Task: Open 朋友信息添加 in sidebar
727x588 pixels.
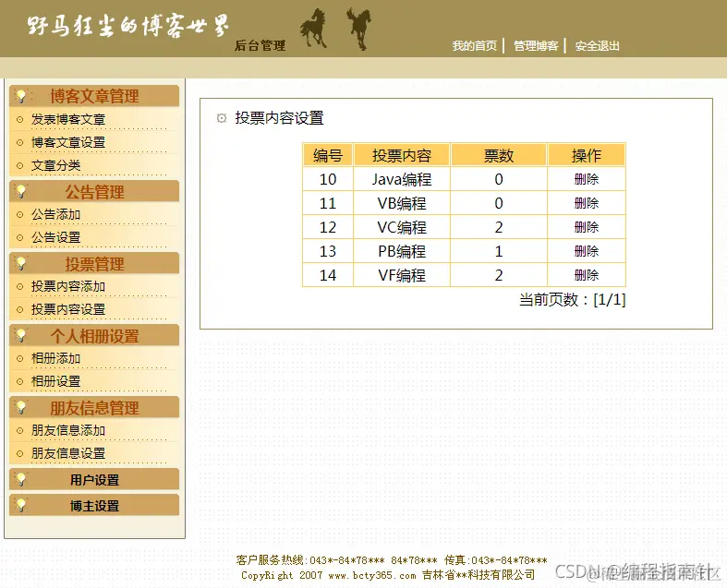Action: (68, 430)
